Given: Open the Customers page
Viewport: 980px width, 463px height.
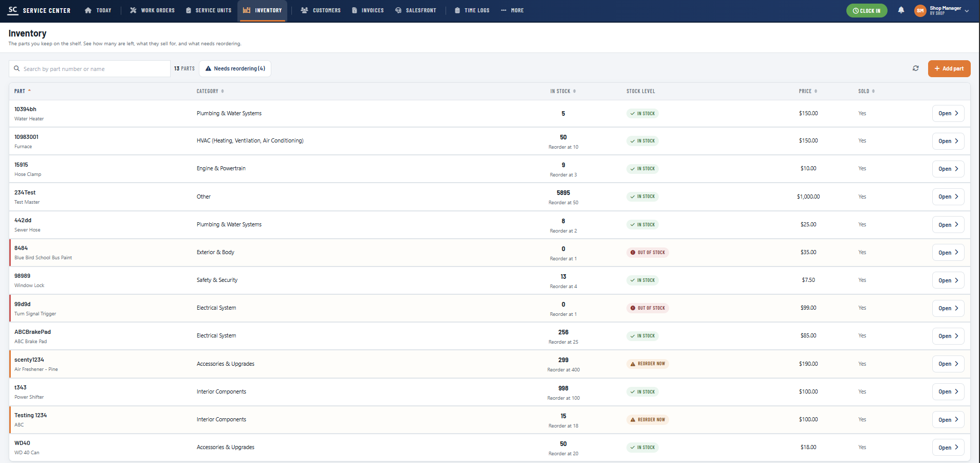Looking at the screenshot, I should click(321, 10).
